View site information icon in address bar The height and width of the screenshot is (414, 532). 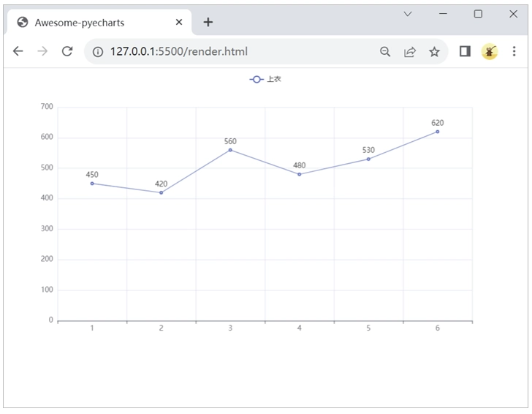tap(98, 51)
